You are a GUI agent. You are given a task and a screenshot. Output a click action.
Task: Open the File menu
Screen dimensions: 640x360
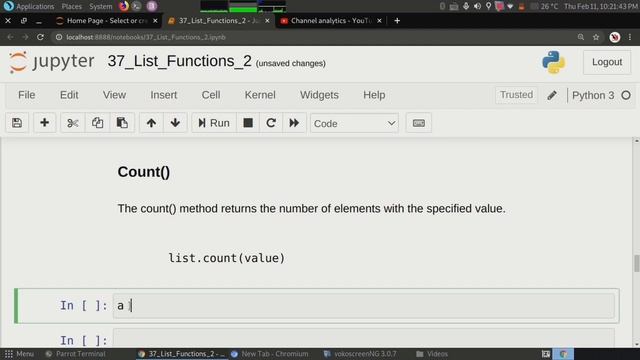coord(27,95)
